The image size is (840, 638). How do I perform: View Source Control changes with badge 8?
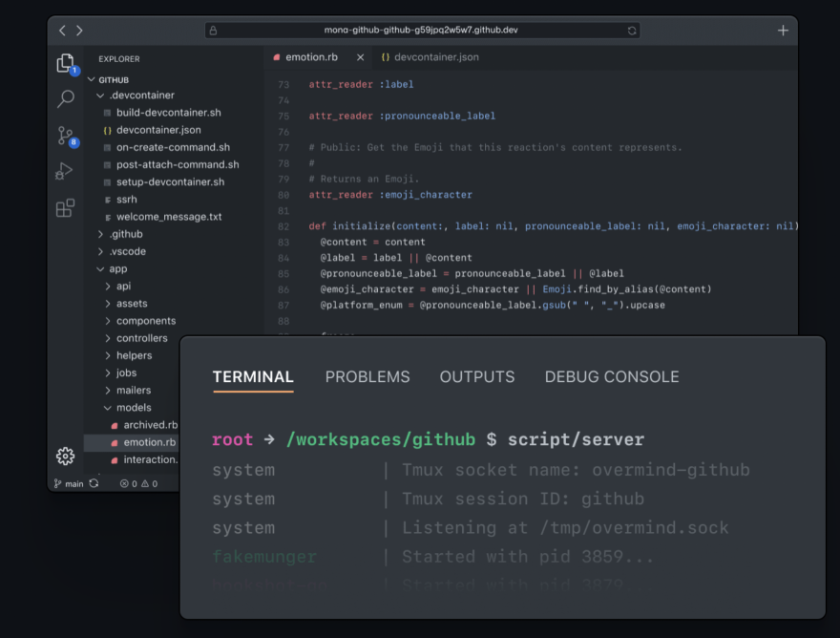pos(67,135)
